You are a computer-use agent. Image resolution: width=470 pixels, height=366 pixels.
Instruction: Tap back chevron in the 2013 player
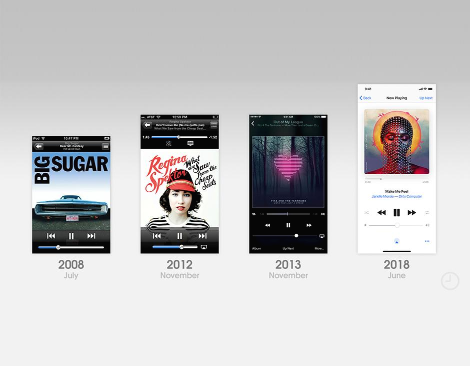pyautogui.click(x=253, y=124)
